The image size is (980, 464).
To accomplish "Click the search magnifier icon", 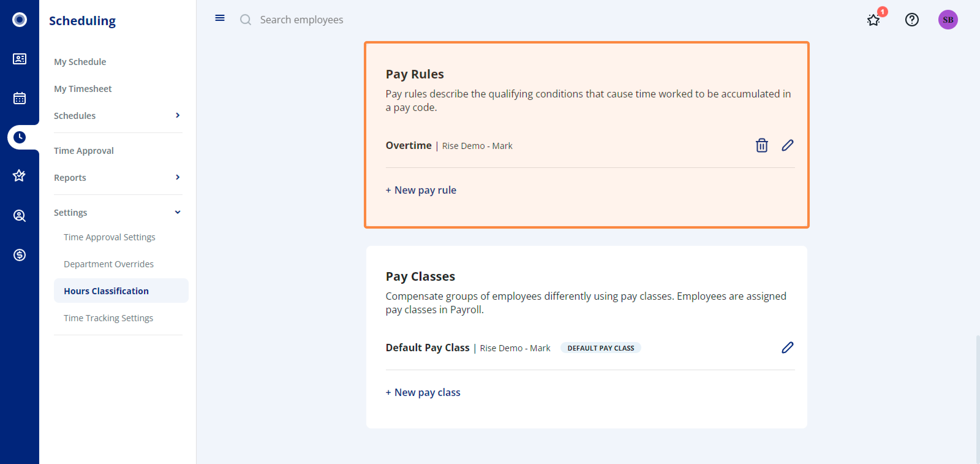I will click(246, 20).
